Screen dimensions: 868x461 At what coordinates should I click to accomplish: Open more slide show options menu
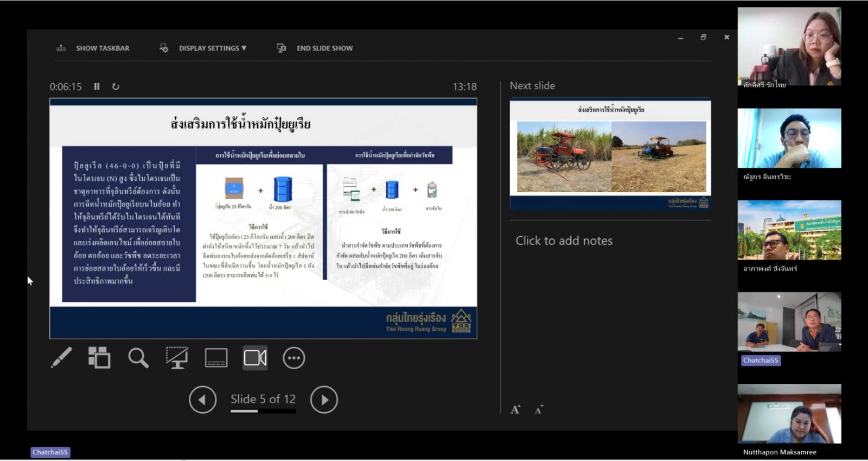click(293, 358)
